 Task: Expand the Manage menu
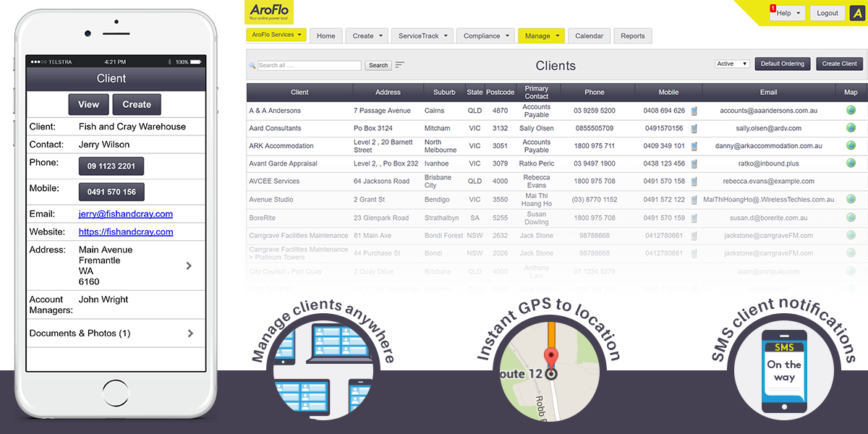click(x=541, y=35)
